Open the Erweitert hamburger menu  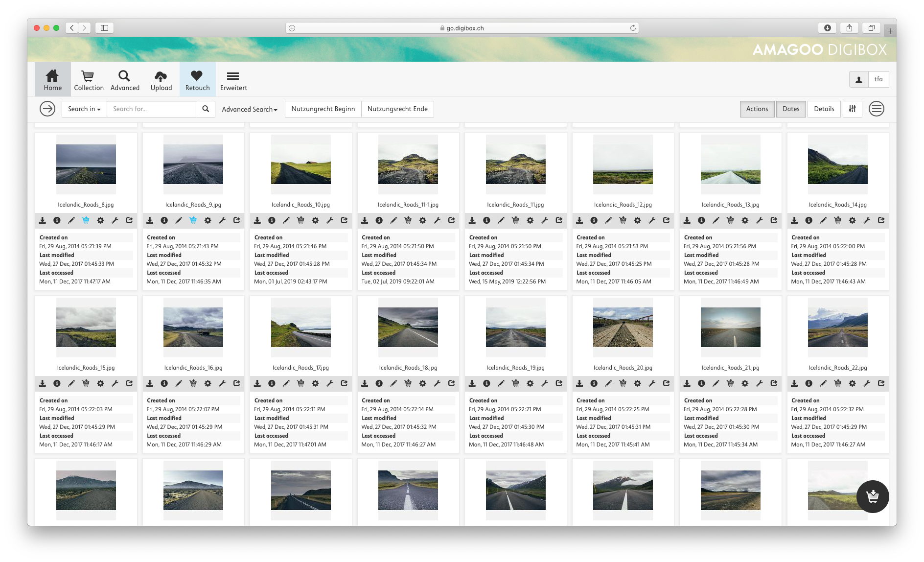point(233,81)
